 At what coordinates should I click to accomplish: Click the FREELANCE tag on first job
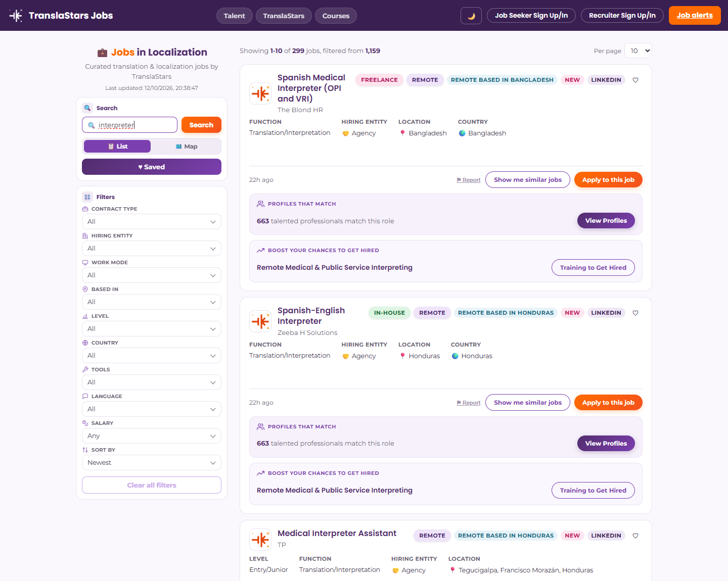379,80
